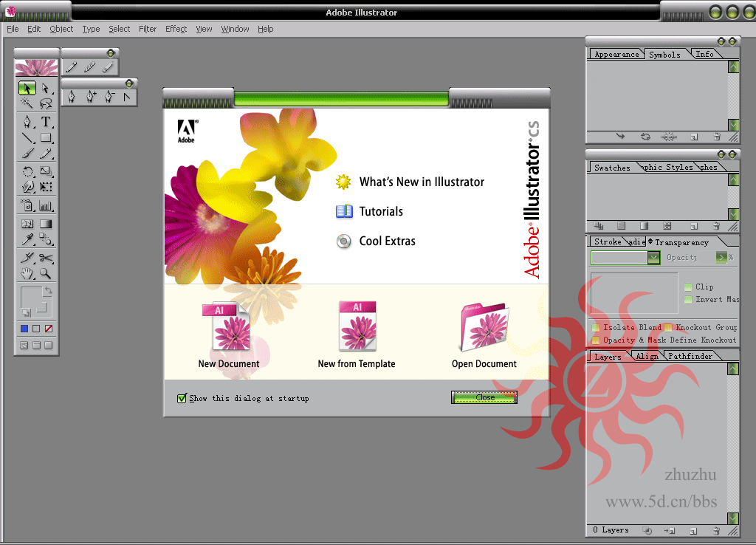Choose the Erase tool in pencil flyout
Screen dimensions: 756x545
108,67
